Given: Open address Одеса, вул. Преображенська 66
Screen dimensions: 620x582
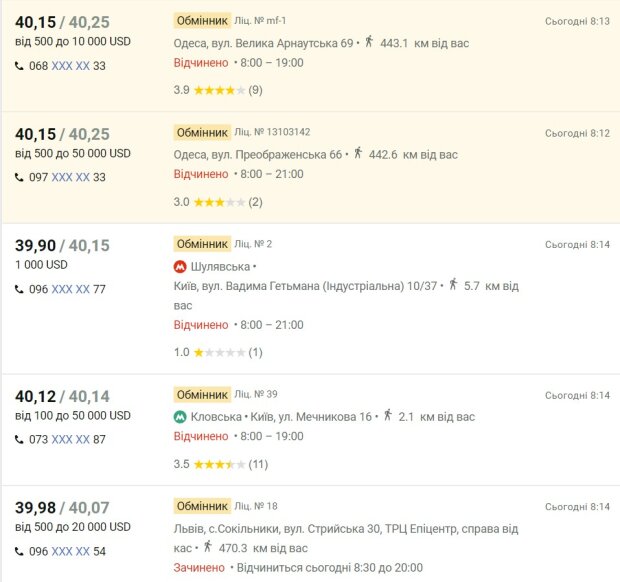Looking at the screenshot, I should (258, 155).
